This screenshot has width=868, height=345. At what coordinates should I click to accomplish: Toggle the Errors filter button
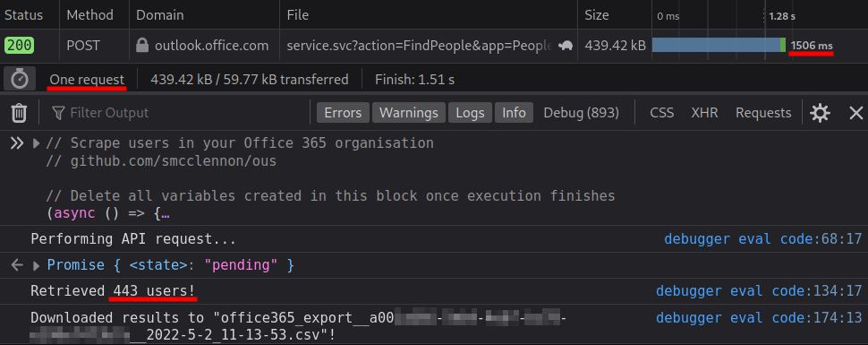click(x=343, y=113)
